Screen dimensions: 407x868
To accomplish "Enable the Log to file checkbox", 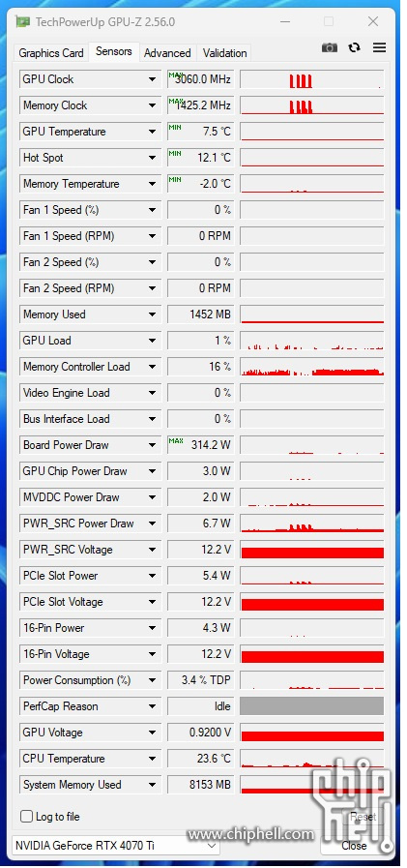I will 26,817.
